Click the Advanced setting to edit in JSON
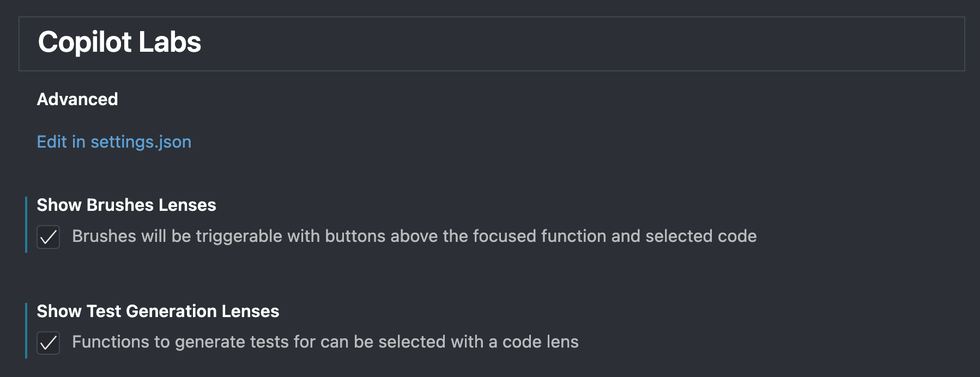The height and width of the screenshot is (377, 980). click(x=114, y=142)
